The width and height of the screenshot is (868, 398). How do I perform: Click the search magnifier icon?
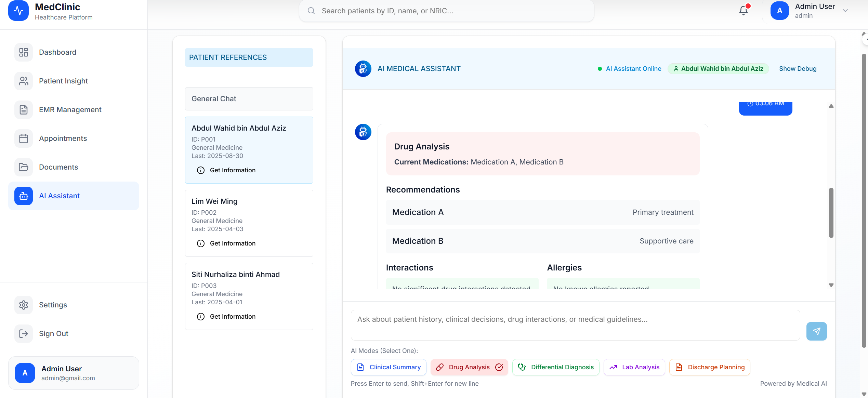tap(311, 11)
